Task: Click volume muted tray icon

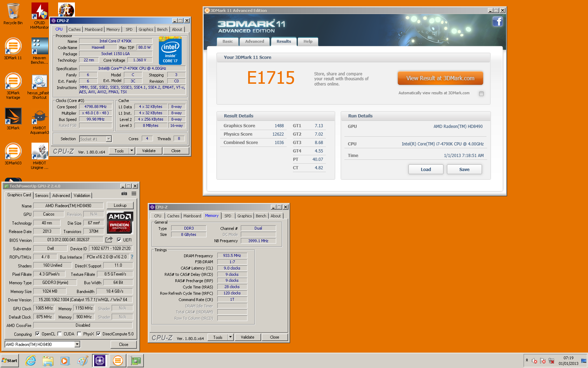Action: coord(534,361)
